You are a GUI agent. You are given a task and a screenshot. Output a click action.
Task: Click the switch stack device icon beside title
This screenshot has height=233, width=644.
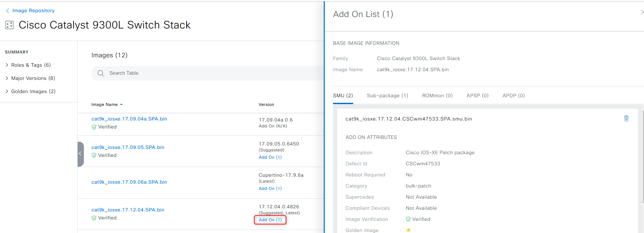9,25
